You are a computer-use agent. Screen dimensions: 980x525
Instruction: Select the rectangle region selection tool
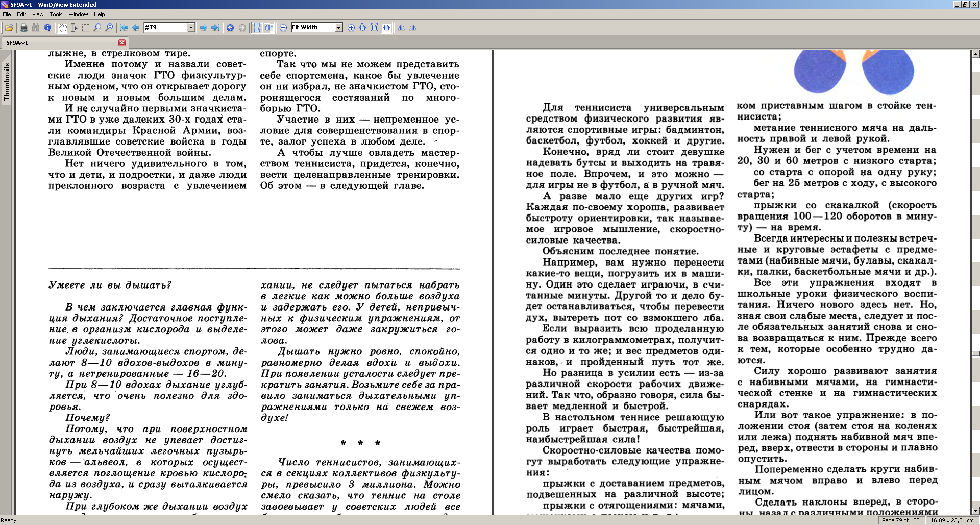(x=86, y=28)
